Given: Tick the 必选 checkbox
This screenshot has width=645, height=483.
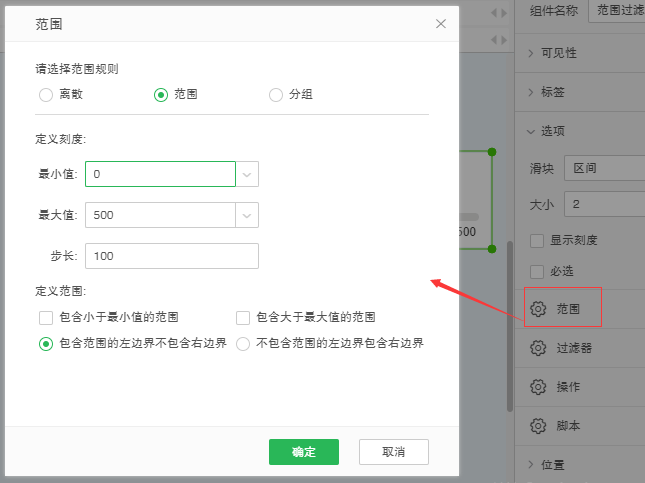Looking at the screenshot, I should pyautogui.click(x=538, y=271).
